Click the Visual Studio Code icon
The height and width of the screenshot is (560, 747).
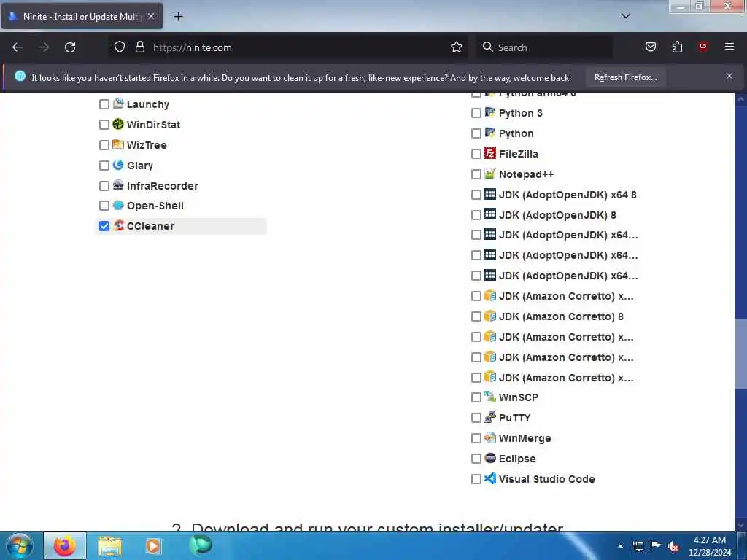(x=490, y=478)
